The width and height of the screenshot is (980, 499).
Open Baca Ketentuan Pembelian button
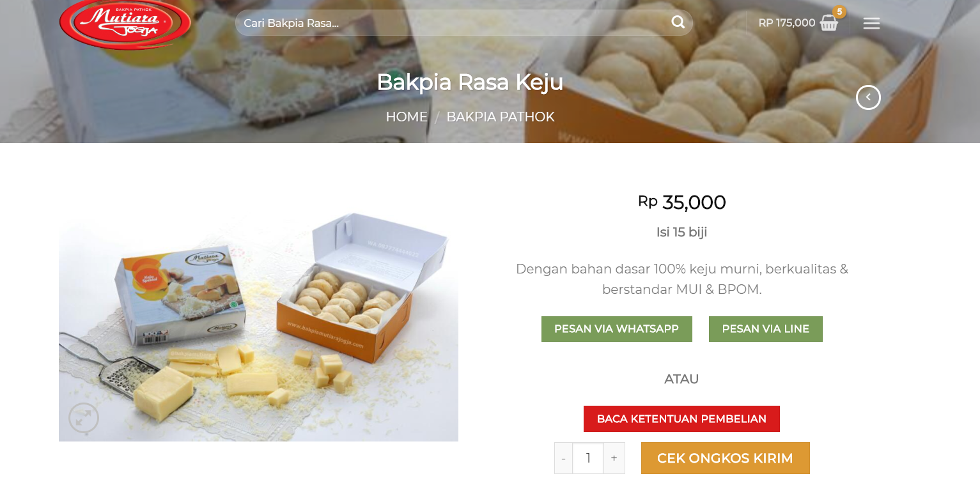point(681,418)
